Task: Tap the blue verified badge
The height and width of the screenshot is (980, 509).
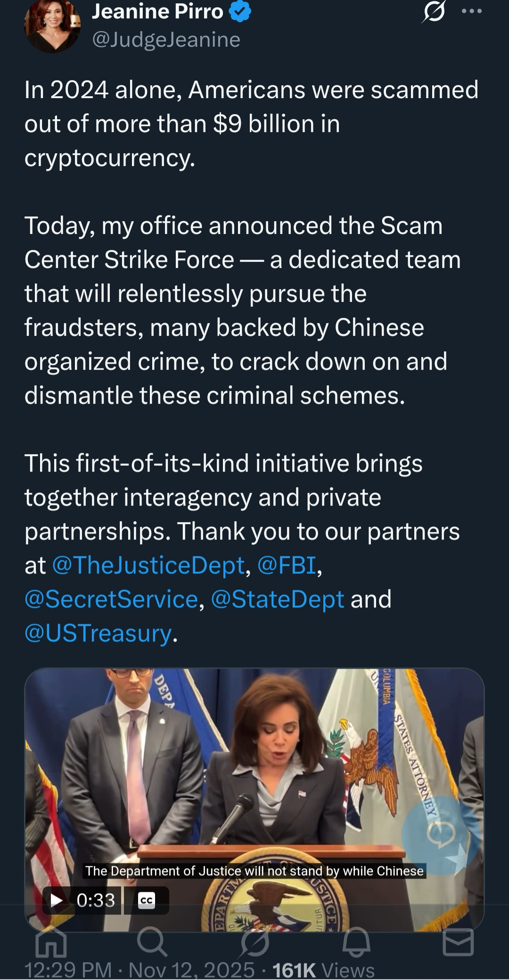Action: click(240, 12)
